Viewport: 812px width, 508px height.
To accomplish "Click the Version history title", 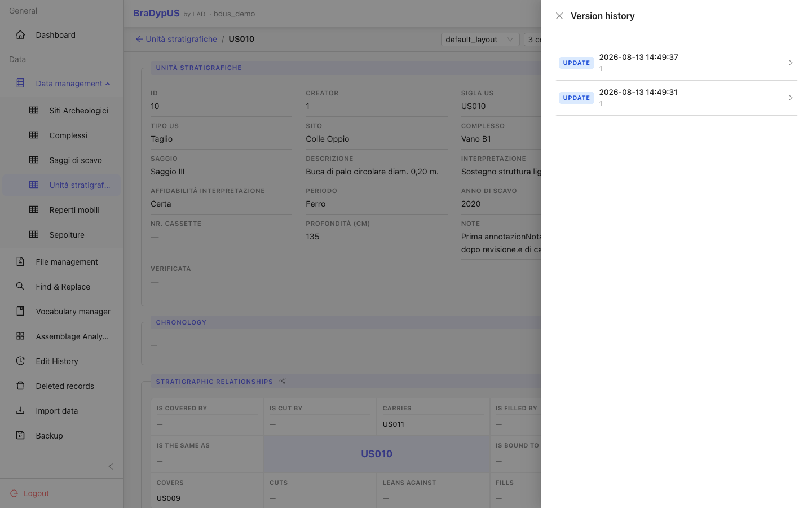I will click(603, 16).
